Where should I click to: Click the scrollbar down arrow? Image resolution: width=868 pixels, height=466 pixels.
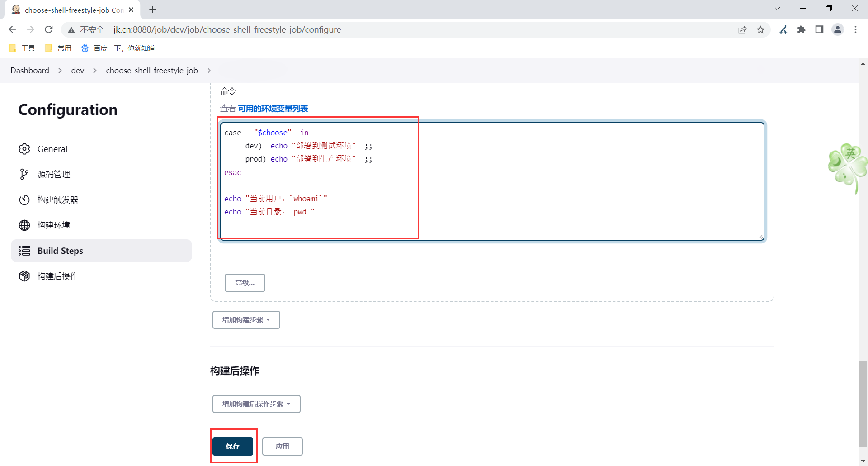point(863,461)
